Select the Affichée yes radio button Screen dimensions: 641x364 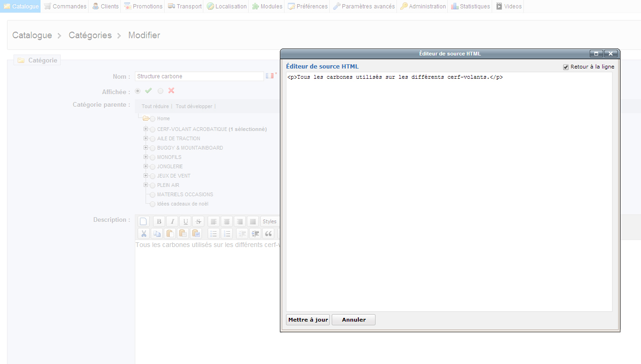point(138,91)
